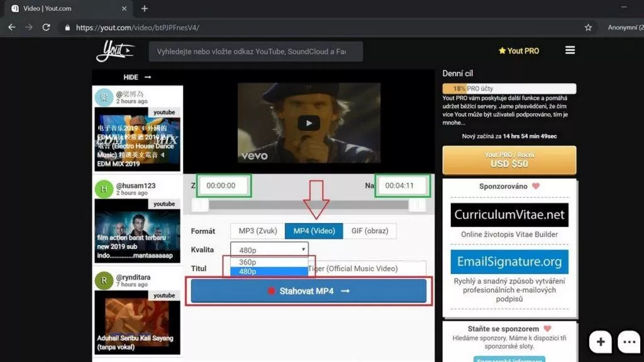The height and width of the screenshot is (362, 644).
Task: Click the @rynditara avatar
Action: pos(104,281)
